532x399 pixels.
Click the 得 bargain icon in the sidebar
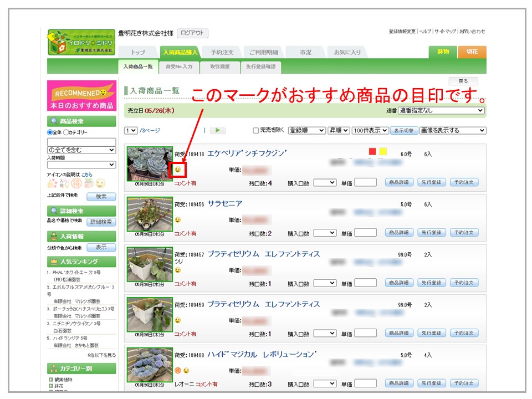click(76, 183)
